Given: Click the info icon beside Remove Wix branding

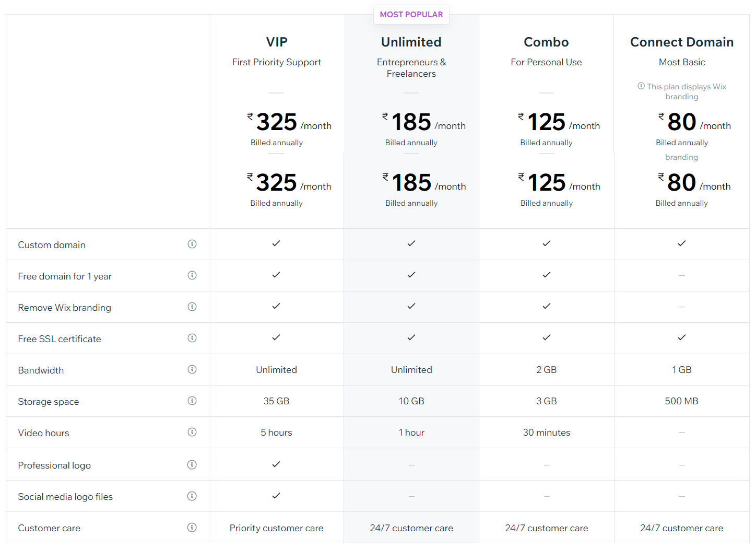Looking at the screenshot, I should (192, 307).
